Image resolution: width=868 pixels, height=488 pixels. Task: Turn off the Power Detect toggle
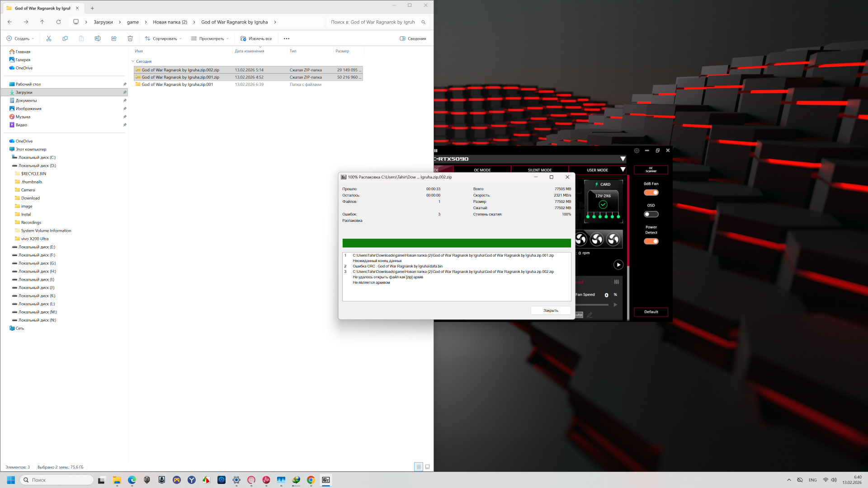tap(651, 241)
